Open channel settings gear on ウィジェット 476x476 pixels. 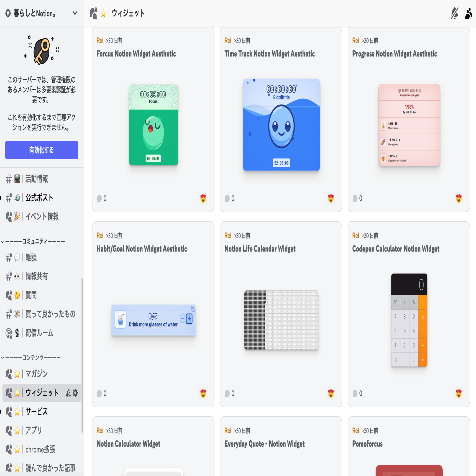[75, 393]
